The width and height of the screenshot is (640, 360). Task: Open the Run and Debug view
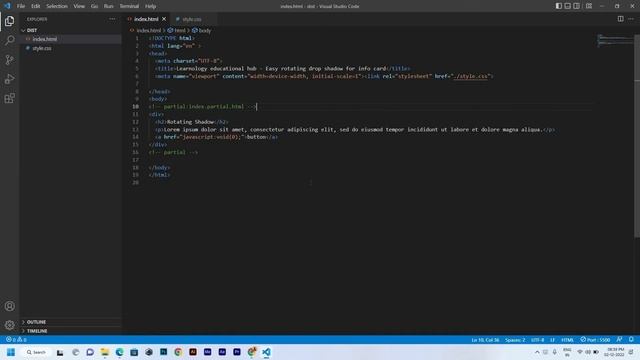pos(9,79)
